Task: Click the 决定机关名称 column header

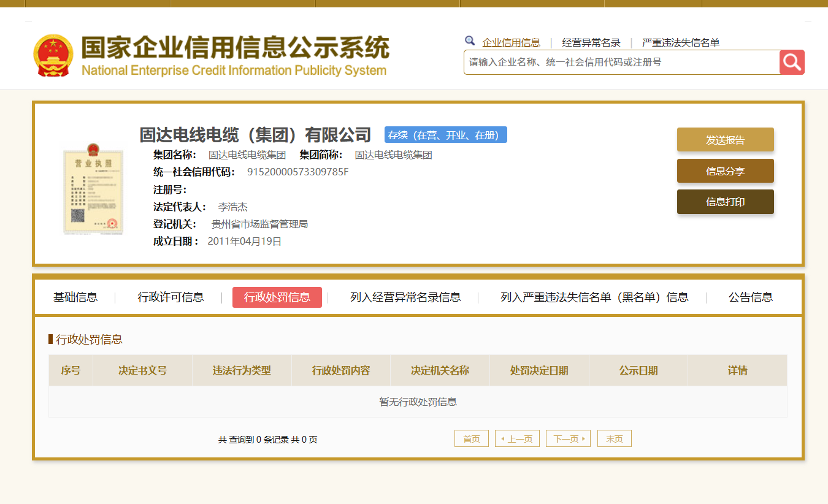Action: (x=440, y=370)
